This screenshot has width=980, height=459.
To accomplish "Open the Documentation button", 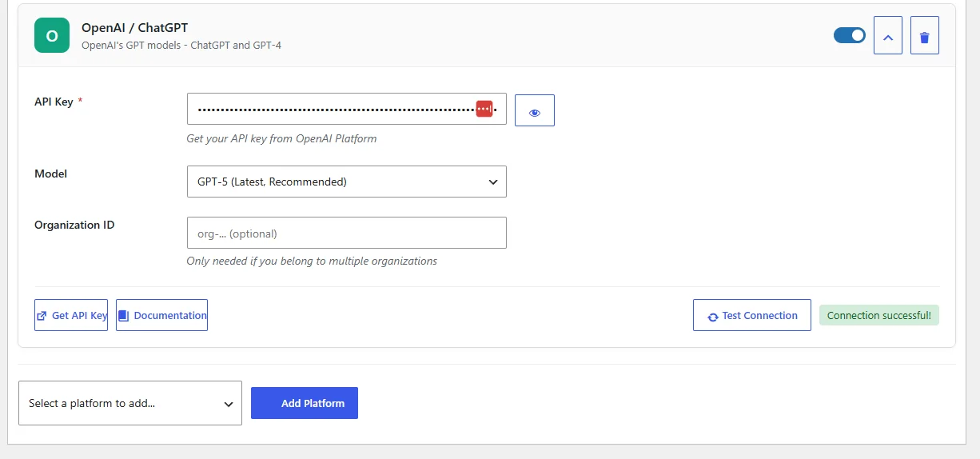I will (162, 315).
